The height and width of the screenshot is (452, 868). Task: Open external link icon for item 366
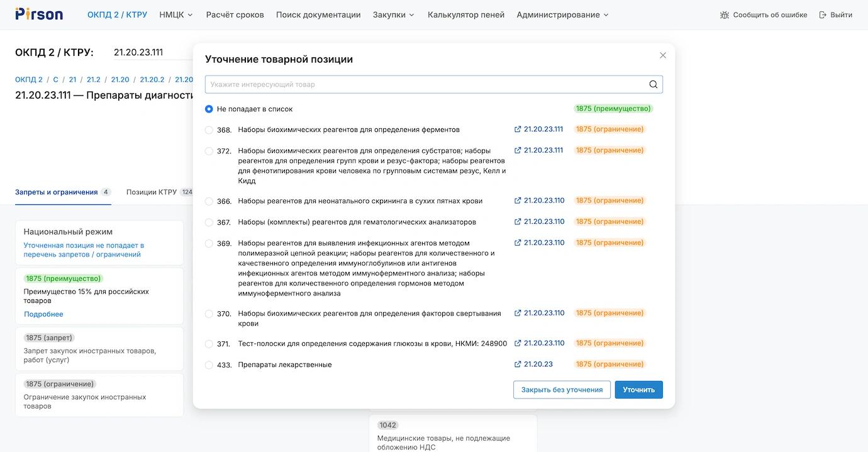tap(518, 201)
